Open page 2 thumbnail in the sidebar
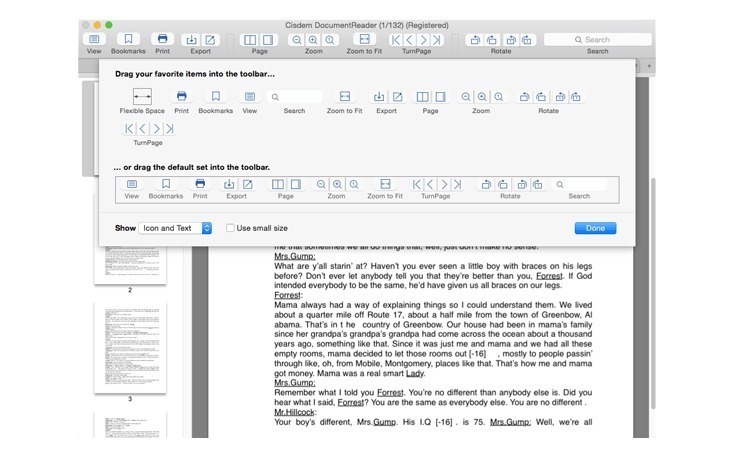The image size is (736, 461). pyautogui.click(x=130, y=264)
